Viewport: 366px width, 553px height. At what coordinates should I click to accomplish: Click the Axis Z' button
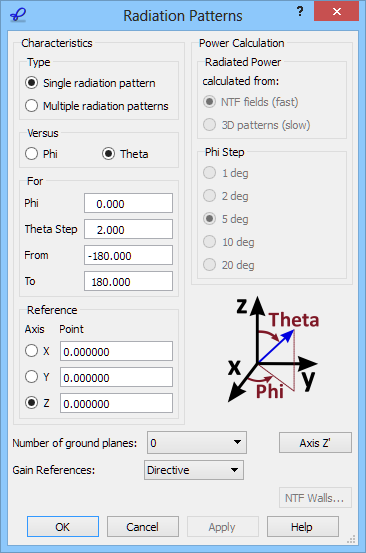tap(315, 443)
